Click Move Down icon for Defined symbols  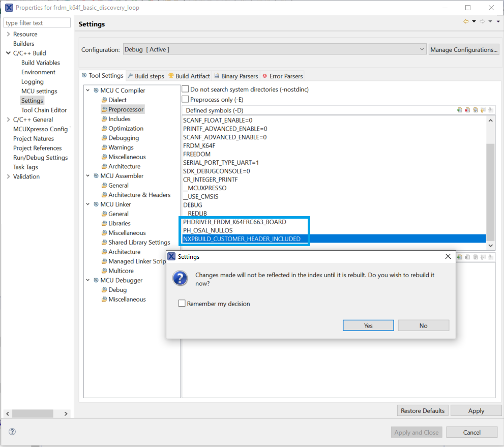[491, 110]
